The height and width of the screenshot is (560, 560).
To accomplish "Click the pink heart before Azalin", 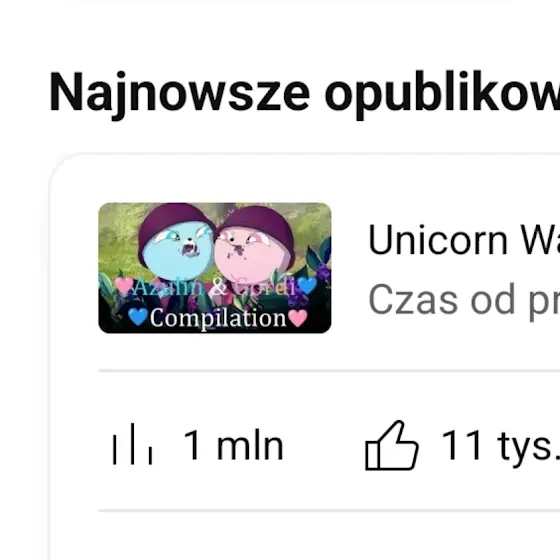I will coord(124,286).
